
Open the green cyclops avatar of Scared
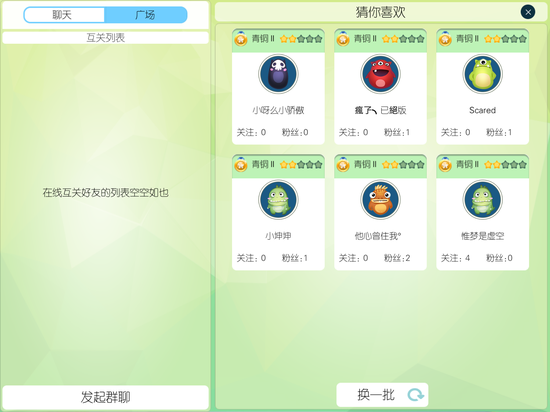pyautogui.click(x=482, y=74)
